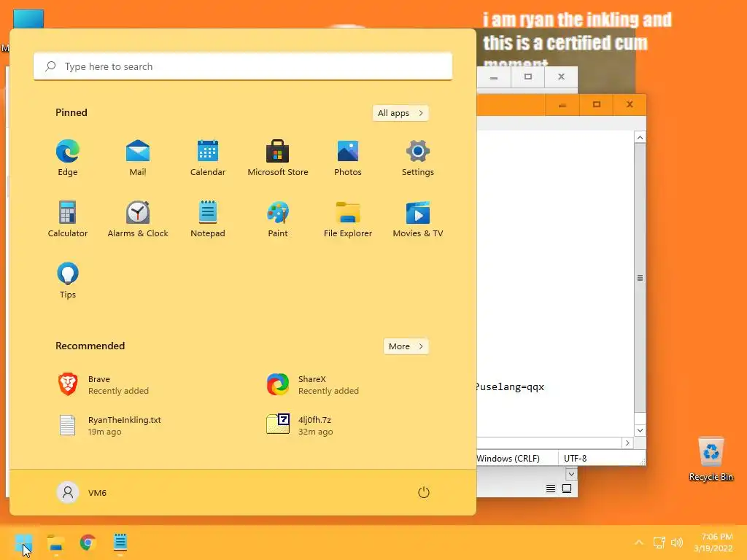Viewport: 747px width, 560px height.
Task: Open File Explorer in pinned section
Action: (348, 219)
